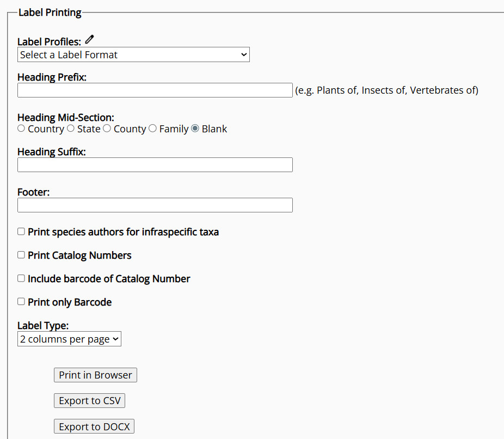This screenshot has height=439, width=504.
Task: Enable Print species authors for infraspecific taxa
Action: 21,231
